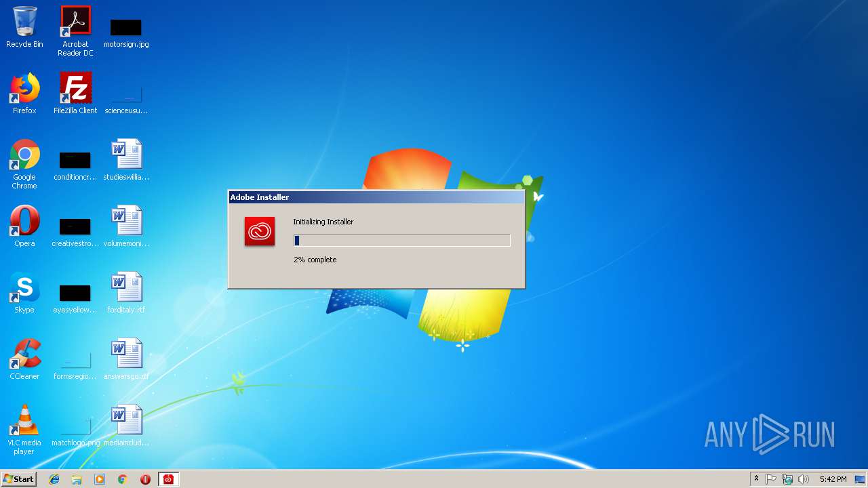Open Windows Media Player from taskbar
The width and height of the screenshot is (868, 488).
click(100, 479)
